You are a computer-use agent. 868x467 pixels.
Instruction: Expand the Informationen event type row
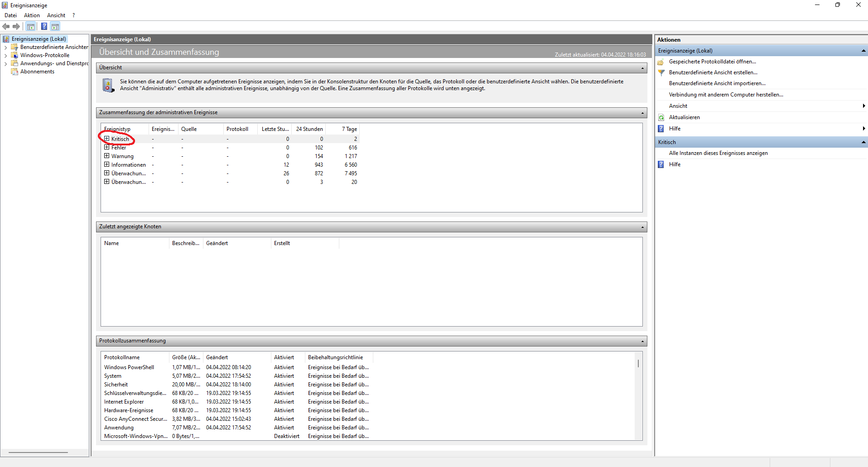click(106, 164)
